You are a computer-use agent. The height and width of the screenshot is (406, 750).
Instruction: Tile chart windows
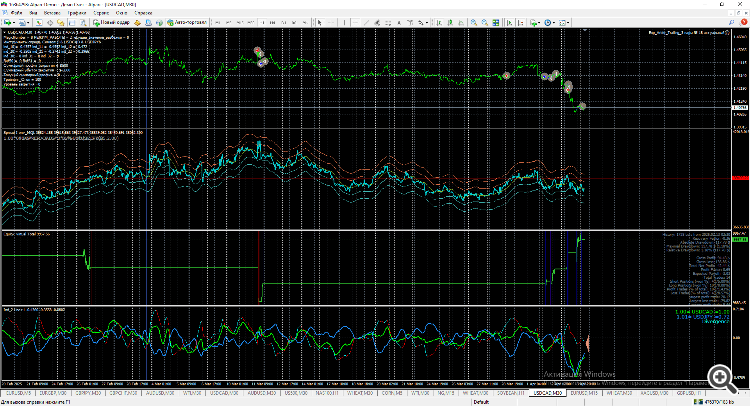click(496, 22)
